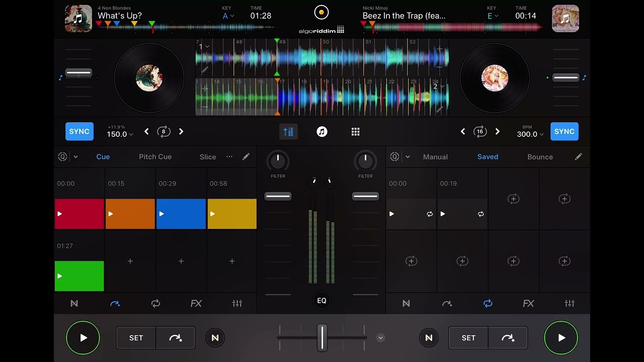Open left deck FX tab
The image size is (644, 362).
pos(196,304)
